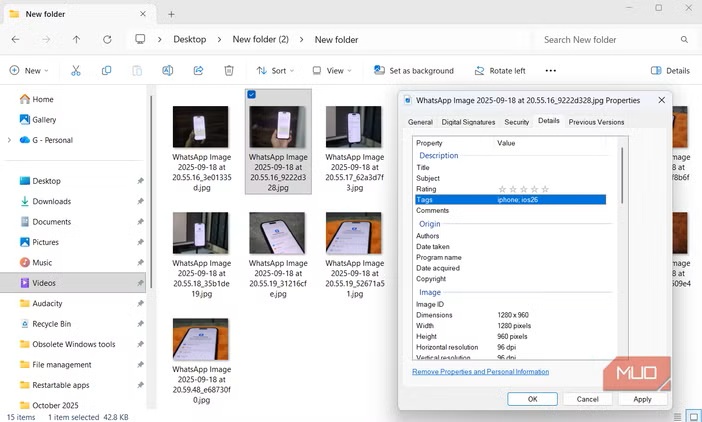702x422 pixels.
Task: Click the Cut scissors icon in toolbar
Action: pos(75,71)
